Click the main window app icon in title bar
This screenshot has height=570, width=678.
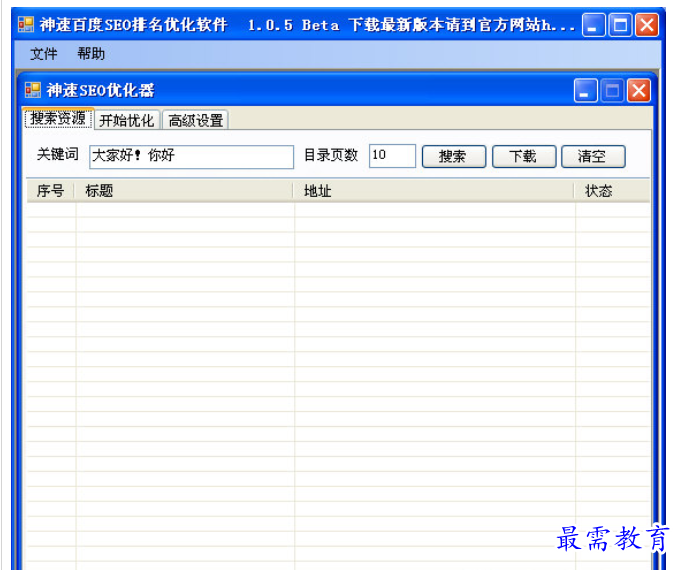[x=26, y=24]
